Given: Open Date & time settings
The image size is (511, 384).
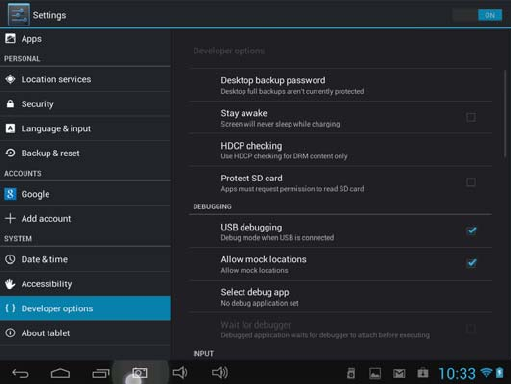Looking at the screenshot, I should tap(85, 259).
